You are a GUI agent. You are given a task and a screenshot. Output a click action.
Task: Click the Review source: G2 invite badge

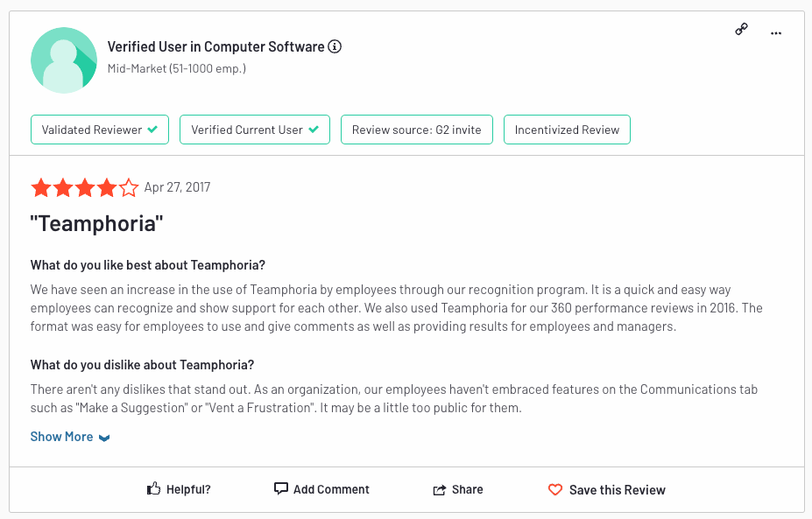coord(417,130)
